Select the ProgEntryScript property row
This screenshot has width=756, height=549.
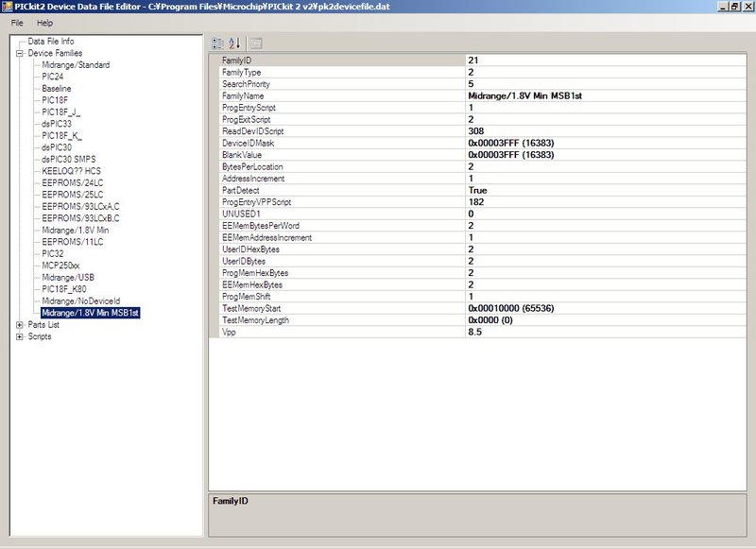click(483, 108)
